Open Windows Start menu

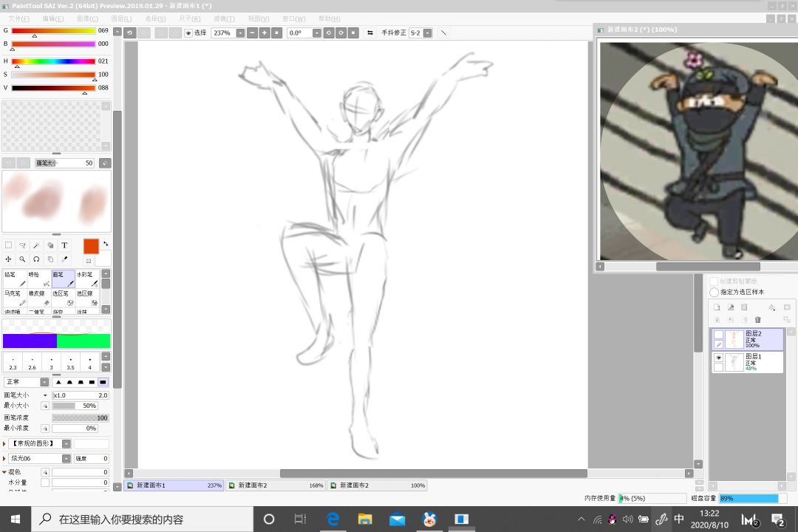click(15, 519)
